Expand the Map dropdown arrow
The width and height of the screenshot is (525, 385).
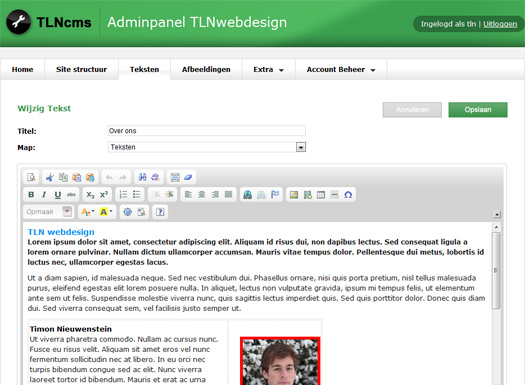pos(301,147)
